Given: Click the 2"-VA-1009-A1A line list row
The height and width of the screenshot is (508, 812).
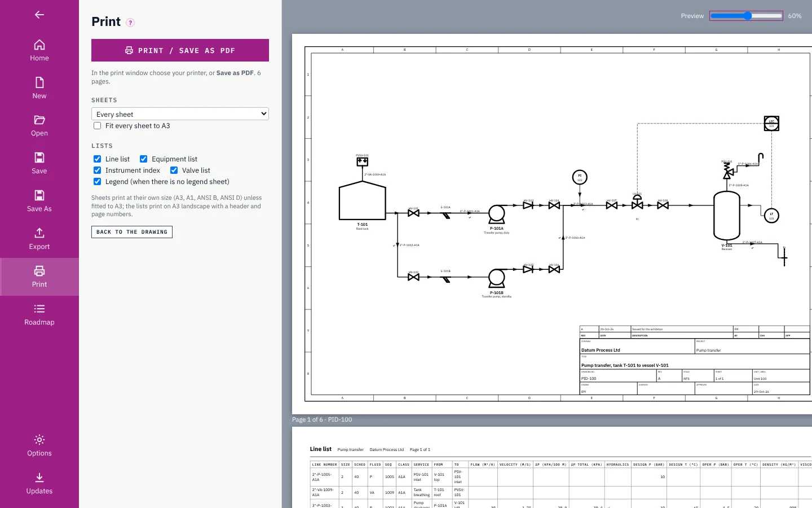Looking at the screenshot, I should (x=561, y=492).
